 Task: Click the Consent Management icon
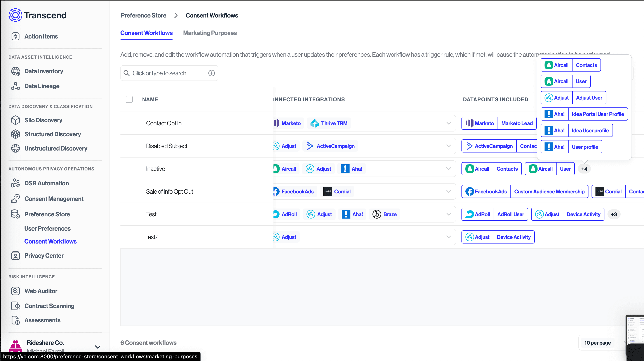[16, 198]
